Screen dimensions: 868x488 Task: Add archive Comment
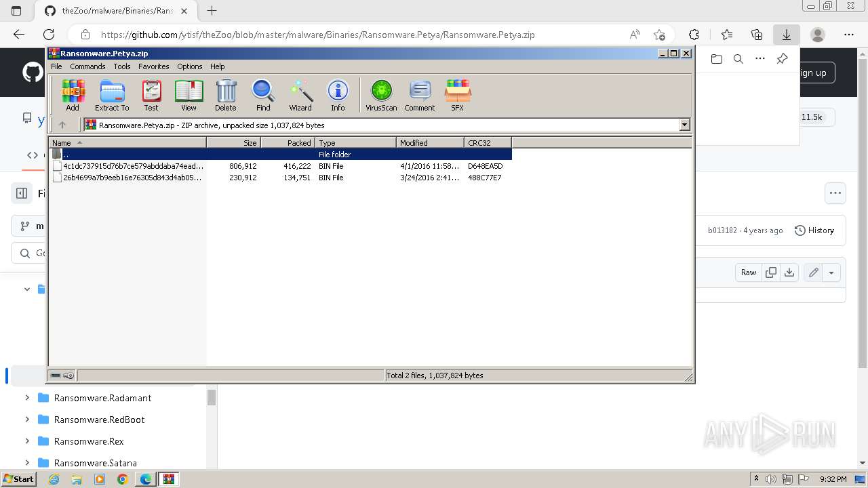coord(420,95)
